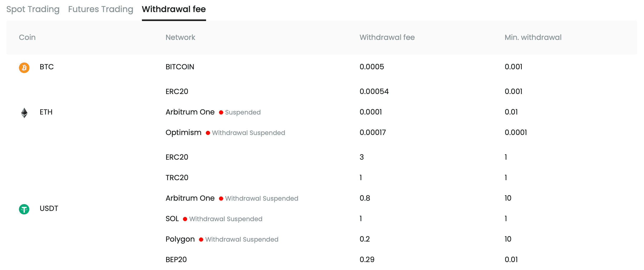
Task: Click the red status dot beside SOL
Action: [185, 219]
